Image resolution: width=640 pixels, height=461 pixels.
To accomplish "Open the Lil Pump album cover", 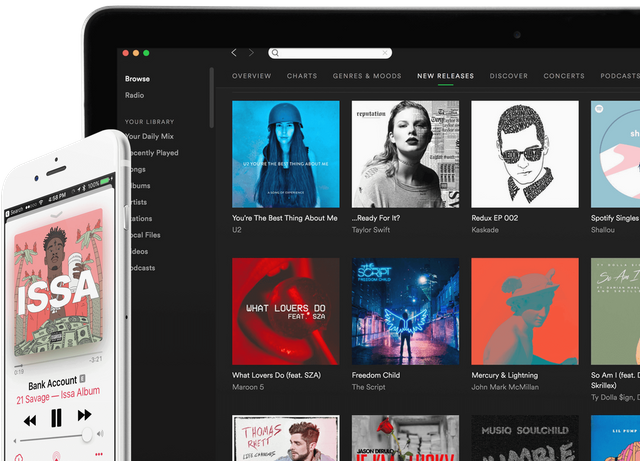I will [x=616, y=438].
